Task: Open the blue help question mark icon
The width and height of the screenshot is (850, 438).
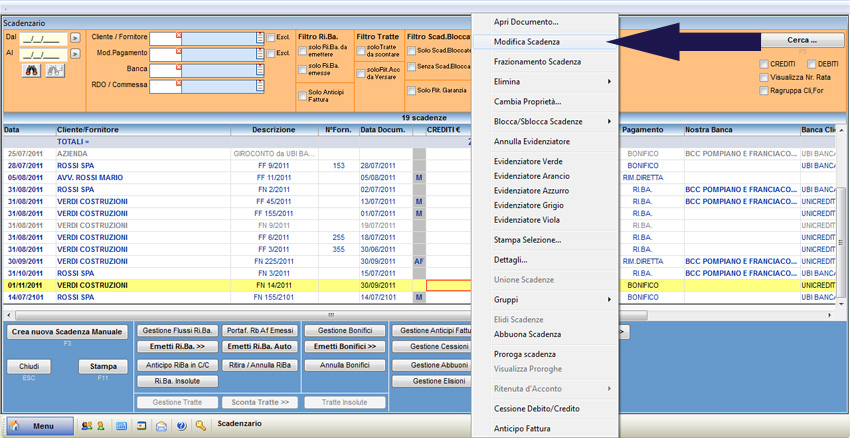Action: 181,426
